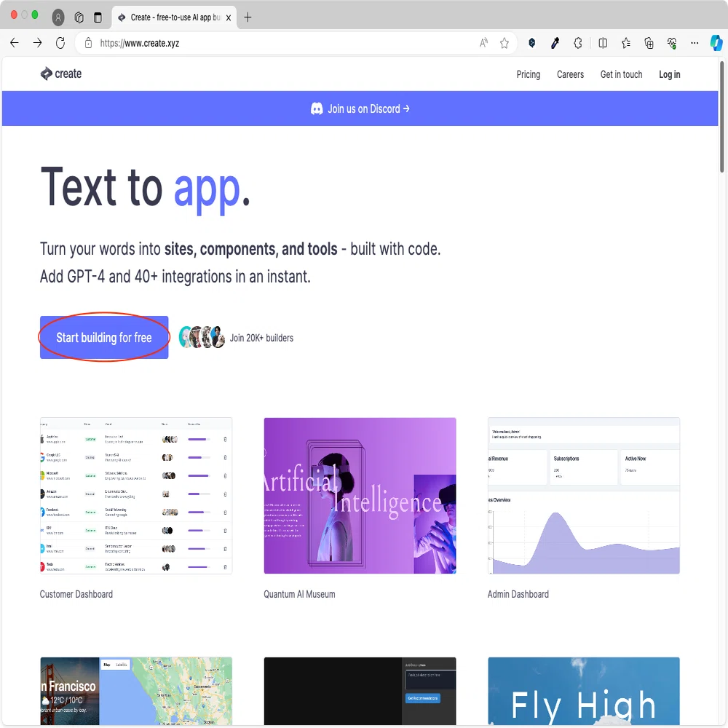Click the Admin Dashboard caption
Viewport: 728px width, 728px height.
click(x=518, y=594)
